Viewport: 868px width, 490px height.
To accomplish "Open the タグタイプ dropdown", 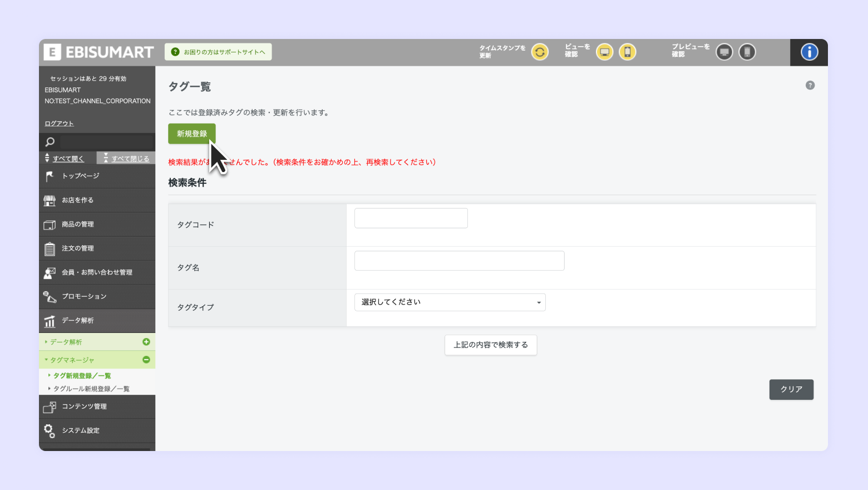I will [450, 302].
